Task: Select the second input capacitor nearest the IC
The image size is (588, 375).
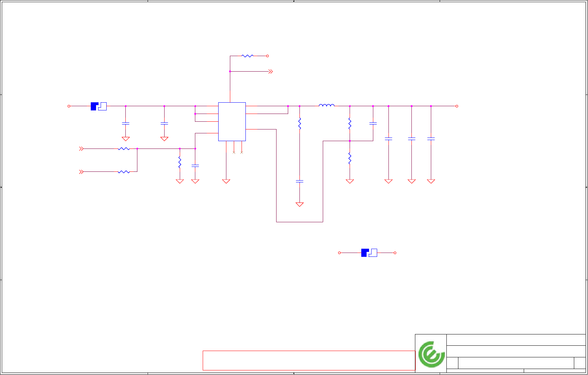Action: pos(164,123)
